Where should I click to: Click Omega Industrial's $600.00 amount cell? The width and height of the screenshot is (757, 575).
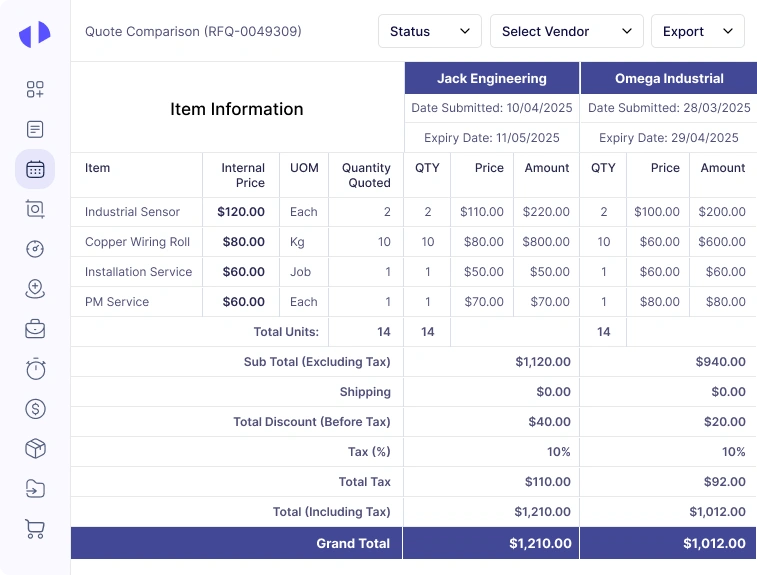pos(722,241)
